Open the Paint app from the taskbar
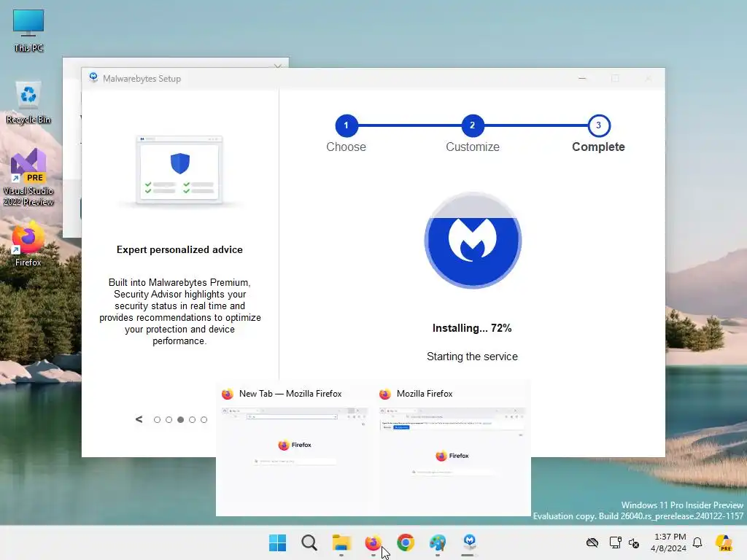The height and width of the screenshot is (560, 747). click(438, 542)
